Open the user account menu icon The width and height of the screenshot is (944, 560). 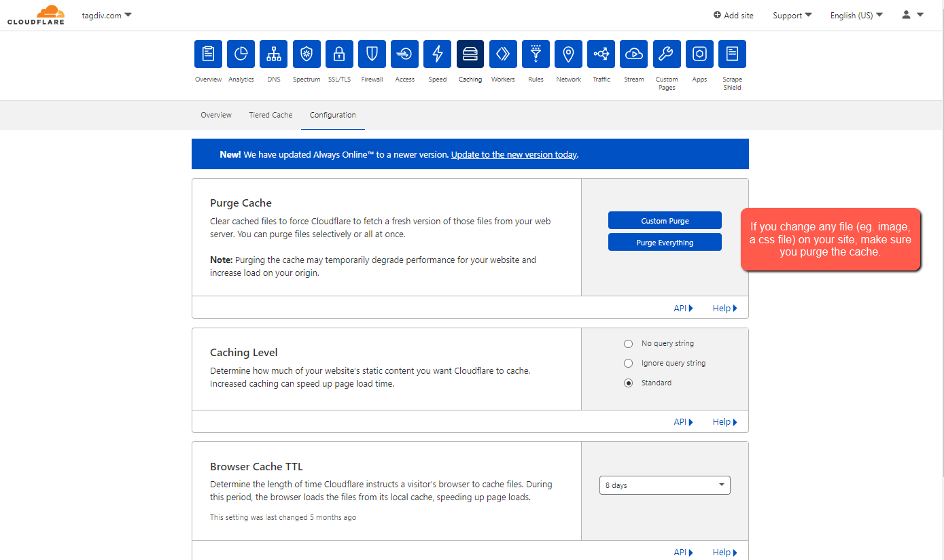pos(912,15)
